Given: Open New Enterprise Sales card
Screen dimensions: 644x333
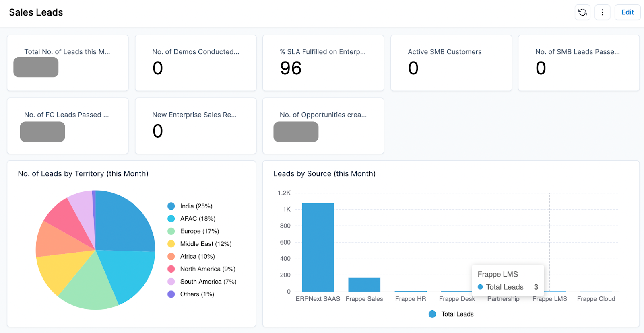Looking at the screenshot, I should click(x=195, y=125).
